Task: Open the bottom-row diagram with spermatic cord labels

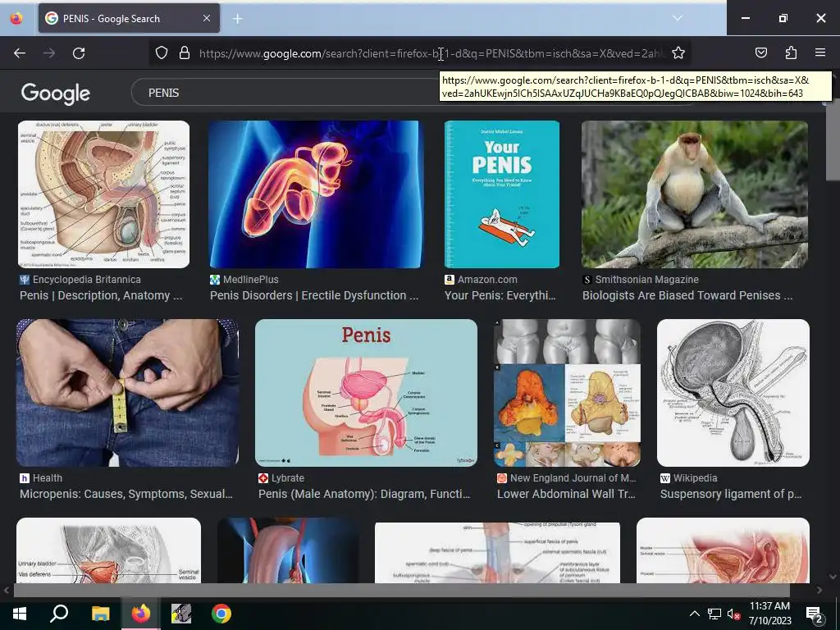Action: point(498,552)
